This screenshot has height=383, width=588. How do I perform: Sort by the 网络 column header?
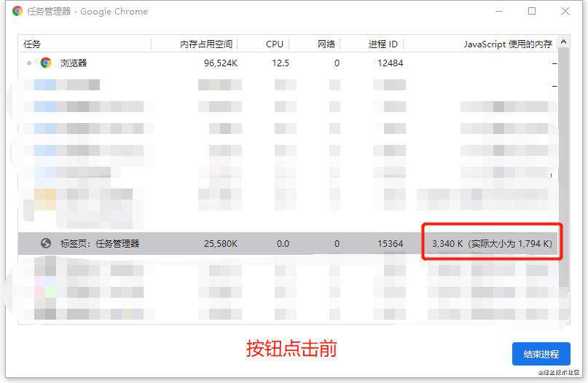tap(315, 44)
